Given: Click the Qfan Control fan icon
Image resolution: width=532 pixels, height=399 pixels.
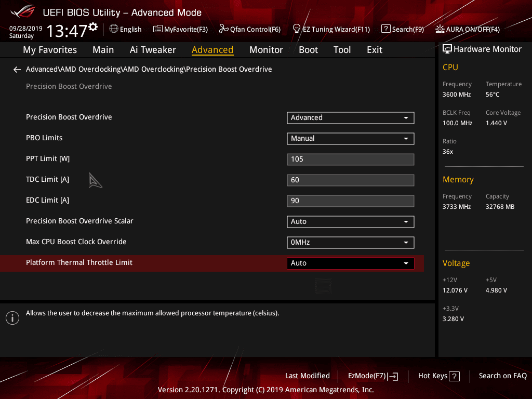Looking at the screenshot, I should click(x=223, y=29).
